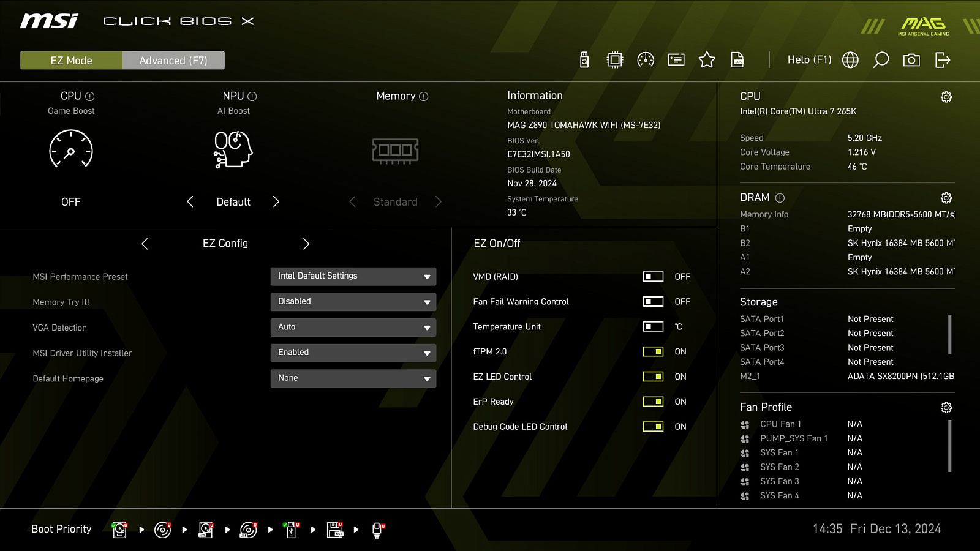The height and width of the screenshot is (551, 980).
Task: Select the network boot device icon
Action: click(x=378, y=530)
